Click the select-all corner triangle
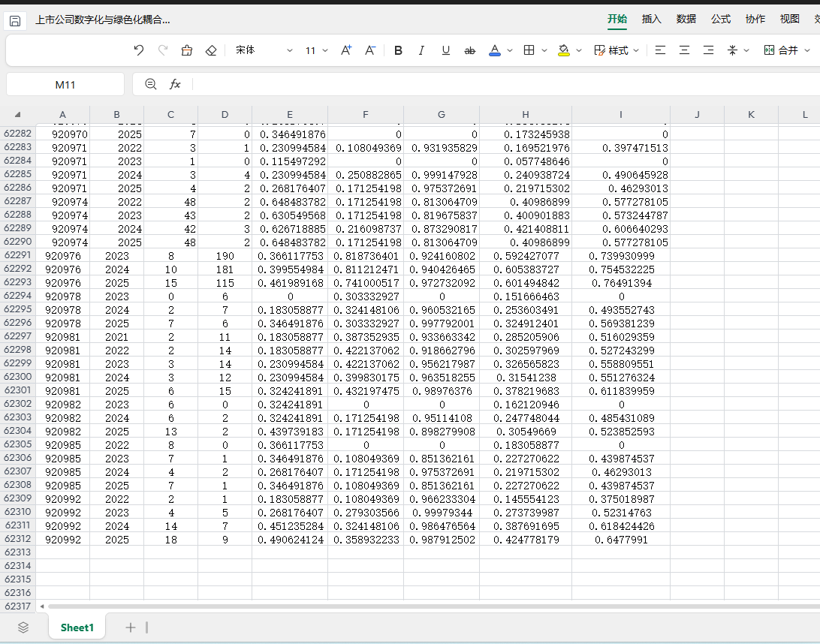Screen dimensions: 820x644 click(18, 115)
